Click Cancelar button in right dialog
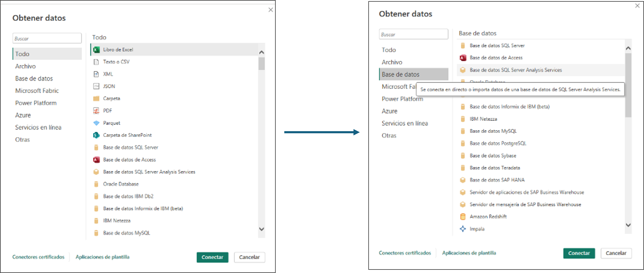Screen dimensions: 644x273 (616, 253)
